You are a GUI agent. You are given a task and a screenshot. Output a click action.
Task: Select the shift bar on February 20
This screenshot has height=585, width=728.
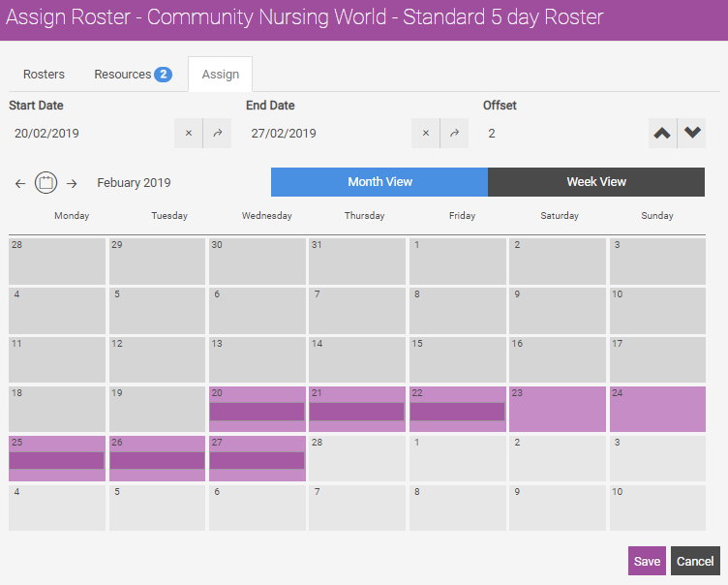pos(257,412)
